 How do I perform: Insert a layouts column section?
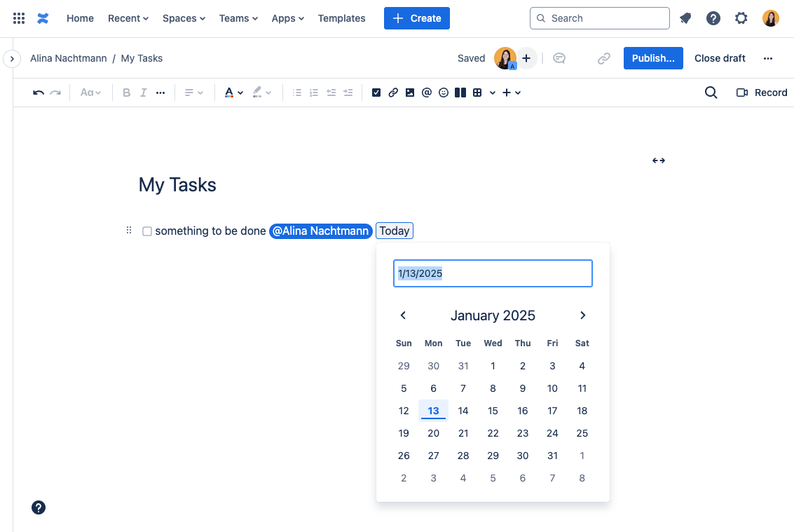pyautogui.click(x=460, y=93)
